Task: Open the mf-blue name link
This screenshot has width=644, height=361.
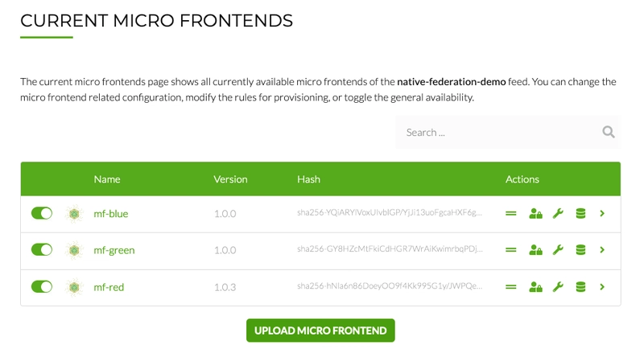Action: (111, 214)
